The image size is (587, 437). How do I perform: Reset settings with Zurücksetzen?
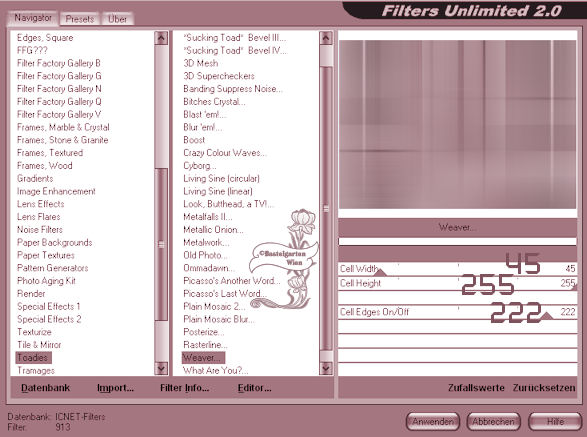tap(544, 388)
